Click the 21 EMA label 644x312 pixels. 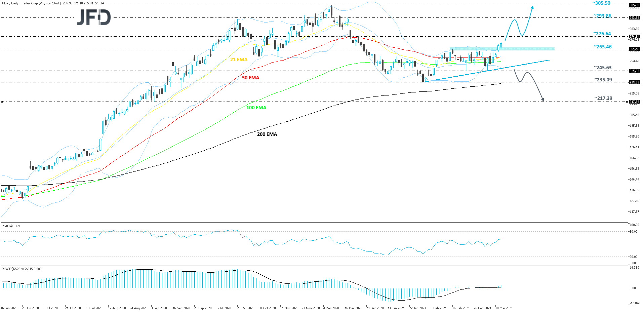tap(239, 60)
